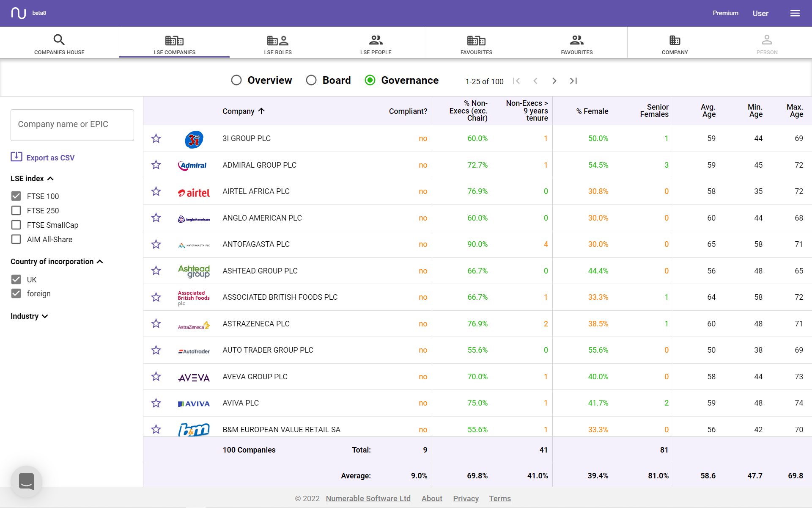Click the Numerable logo in header
Image resolution: width=812 pixels, height=508 pixels.
tap(19, 13)
